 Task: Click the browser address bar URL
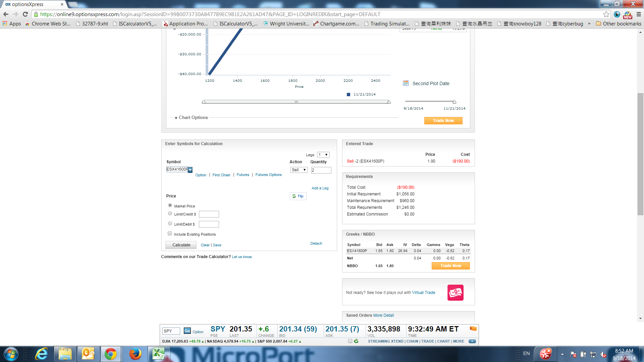tap(210, 14)
